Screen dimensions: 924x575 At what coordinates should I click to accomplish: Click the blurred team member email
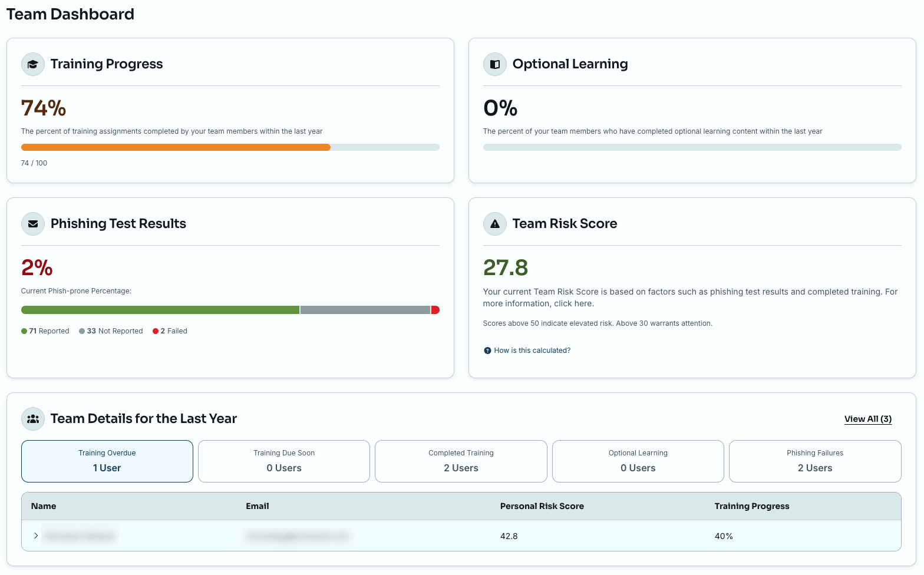point(297,536)
